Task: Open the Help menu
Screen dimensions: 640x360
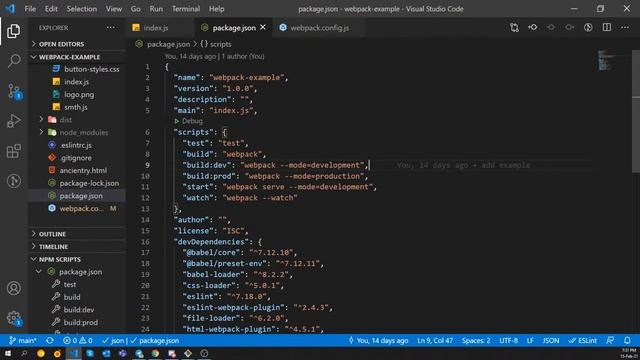Action: pyautogui.click(x=216, y=9)
